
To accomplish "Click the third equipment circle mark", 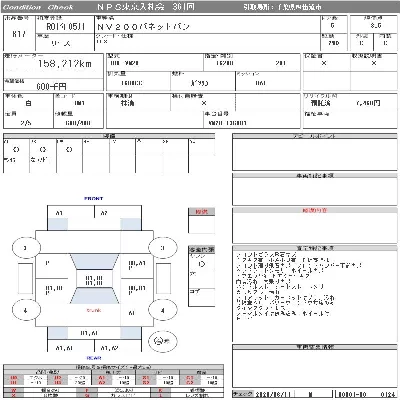I will click(69, 150).
